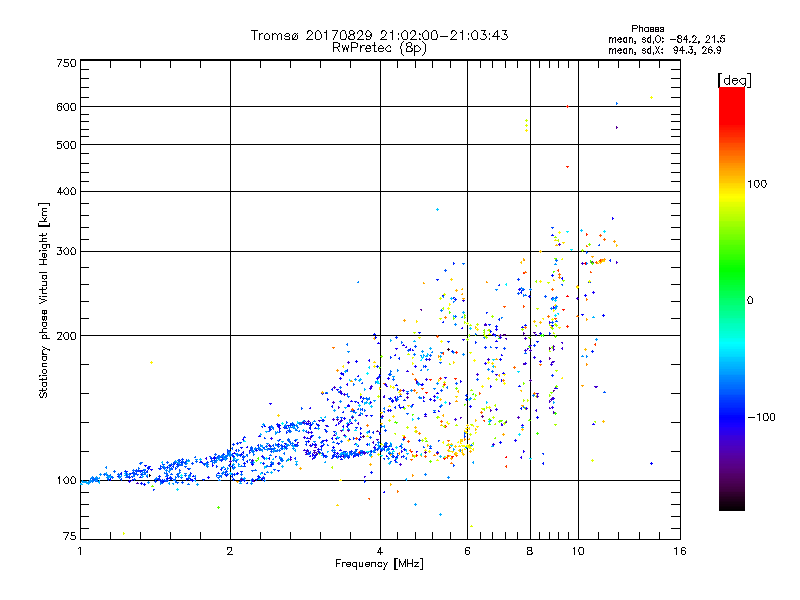The width and height of the screenshot is (800, 600).
Task: Click the subtitle 'RwPretec (8p)'
Action: (379, 48)
